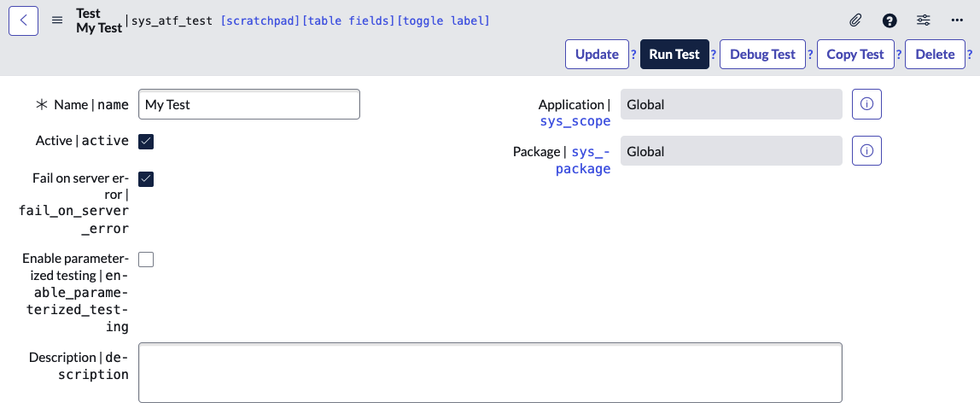
Task: Click the Package field info icon
Action: (x=866, y=151)
